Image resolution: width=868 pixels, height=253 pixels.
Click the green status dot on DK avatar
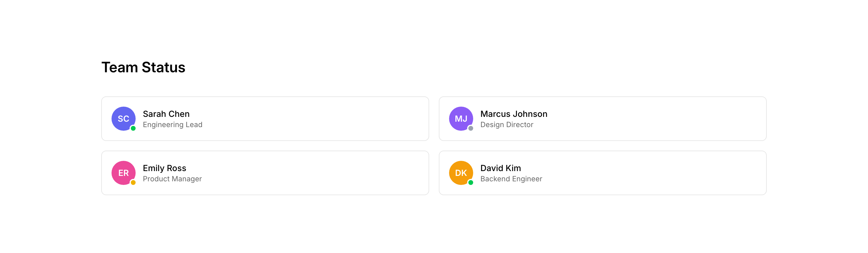(471, 183)
